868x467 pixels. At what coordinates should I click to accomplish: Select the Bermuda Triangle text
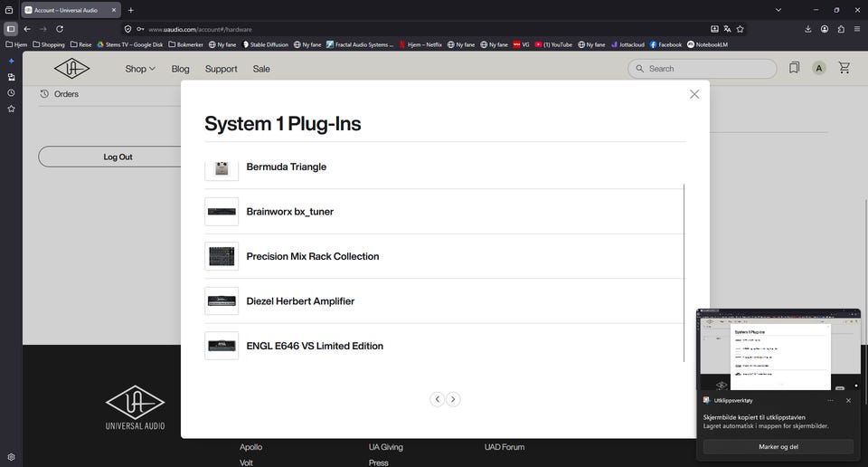287,167
